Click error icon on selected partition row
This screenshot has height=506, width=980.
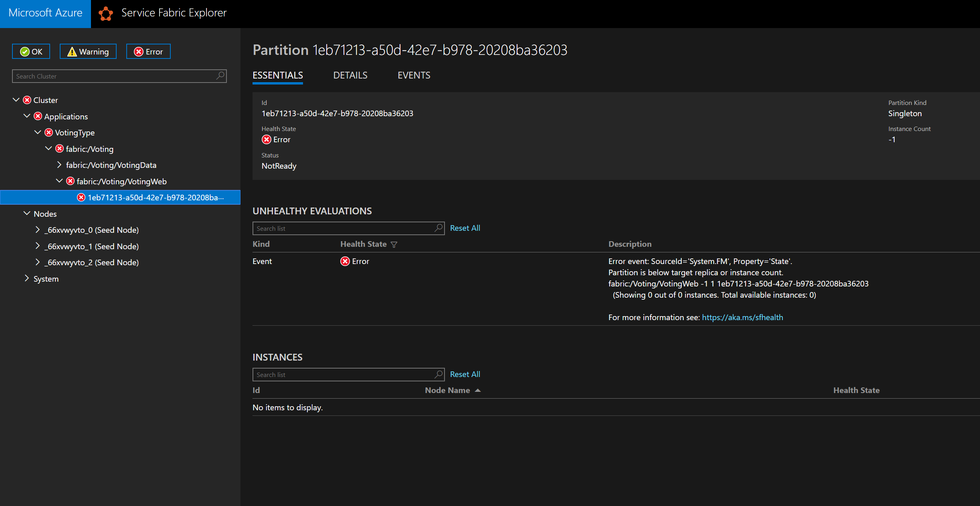point(81,197)
